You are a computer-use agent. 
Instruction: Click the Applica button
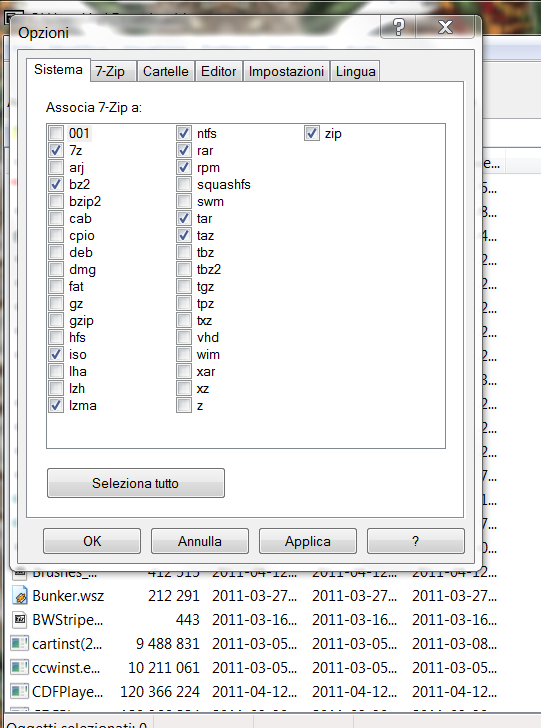[x=308, y=541]
